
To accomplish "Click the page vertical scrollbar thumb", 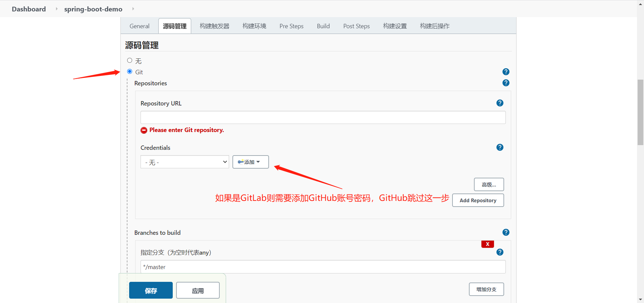I will [x=640, y=112].
